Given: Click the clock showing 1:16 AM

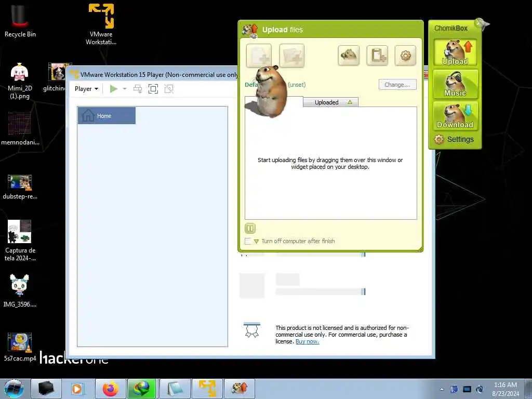Looking at the screenshot, I should tap(506, 389).
